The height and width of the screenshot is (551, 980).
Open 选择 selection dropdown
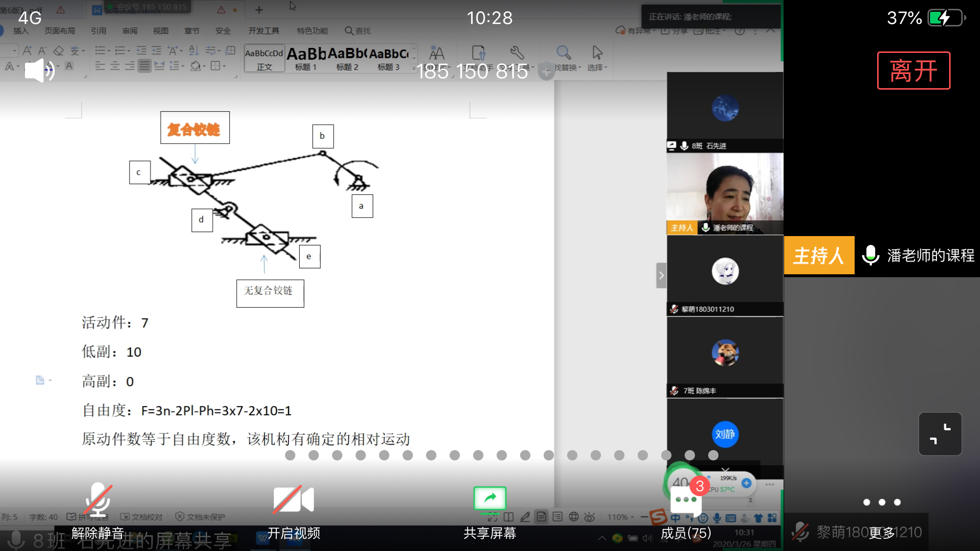click(x=597, y=59)
